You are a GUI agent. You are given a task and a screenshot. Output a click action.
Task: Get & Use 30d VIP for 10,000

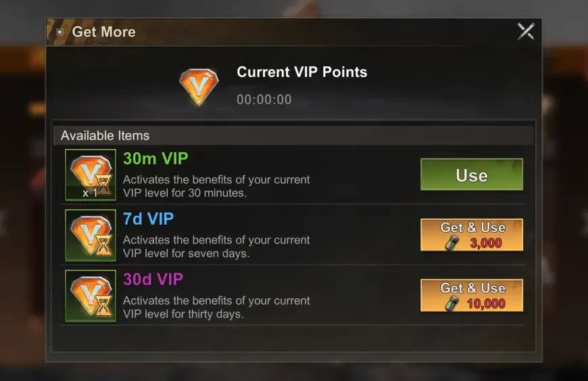472,296
